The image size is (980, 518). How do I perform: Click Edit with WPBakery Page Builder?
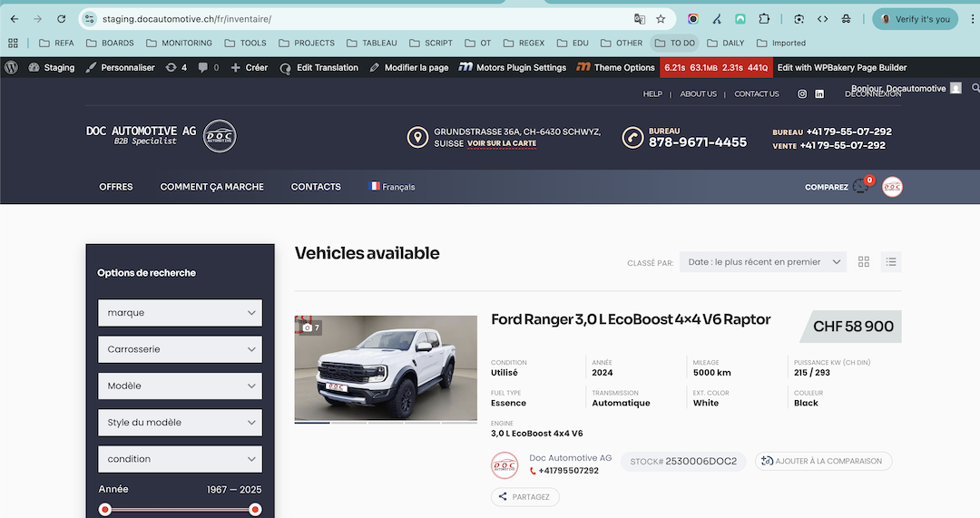coord(842,67)
